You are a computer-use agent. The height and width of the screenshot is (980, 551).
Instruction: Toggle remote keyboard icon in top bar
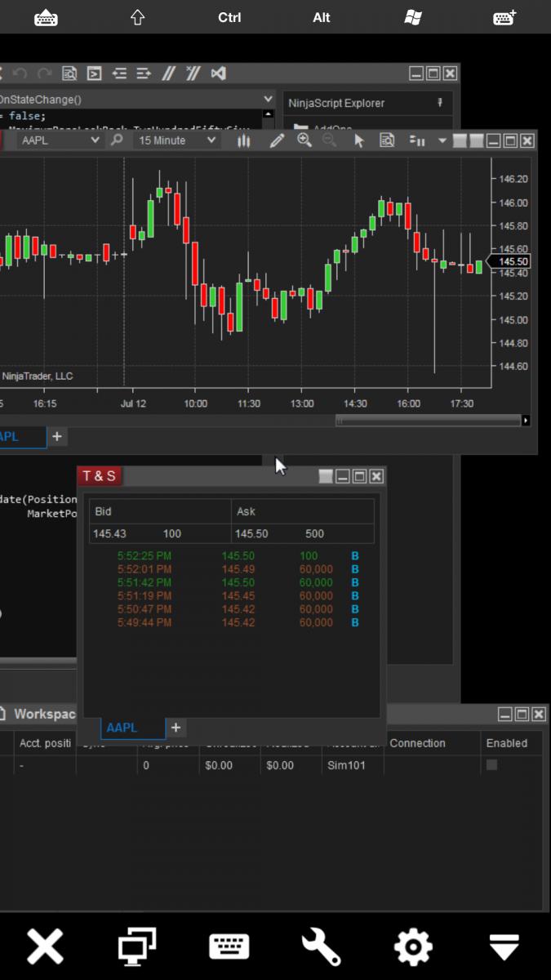pos(46,17)
